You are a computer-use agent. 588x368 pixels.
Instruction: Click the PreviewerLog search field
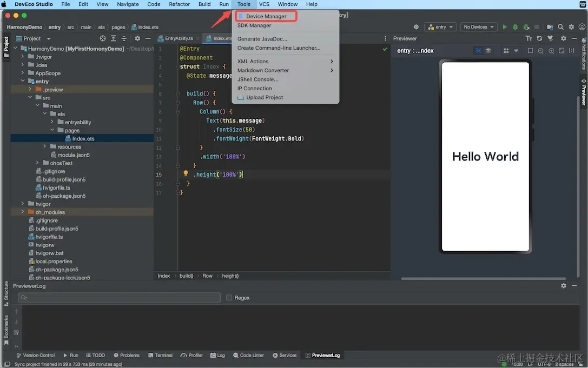click(119, 298)
